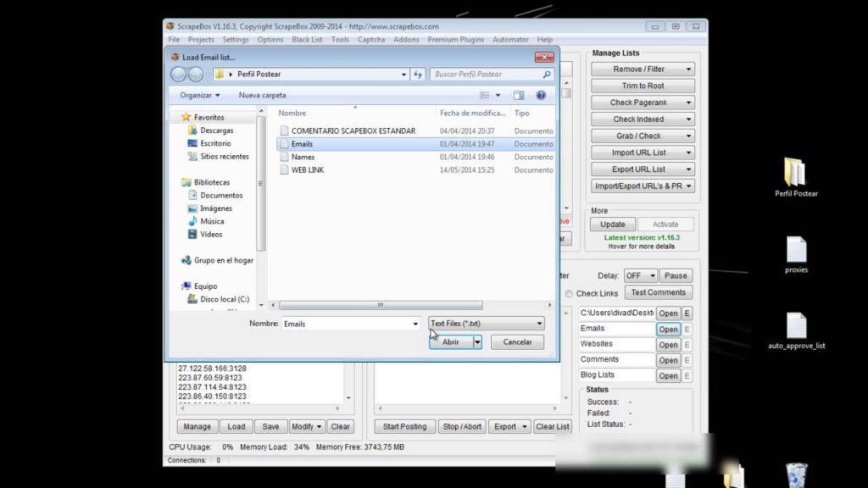The height and width of the screenshot is (488, 868).
Task: Select the proxies file on the desktop
Action: (796, 255)
